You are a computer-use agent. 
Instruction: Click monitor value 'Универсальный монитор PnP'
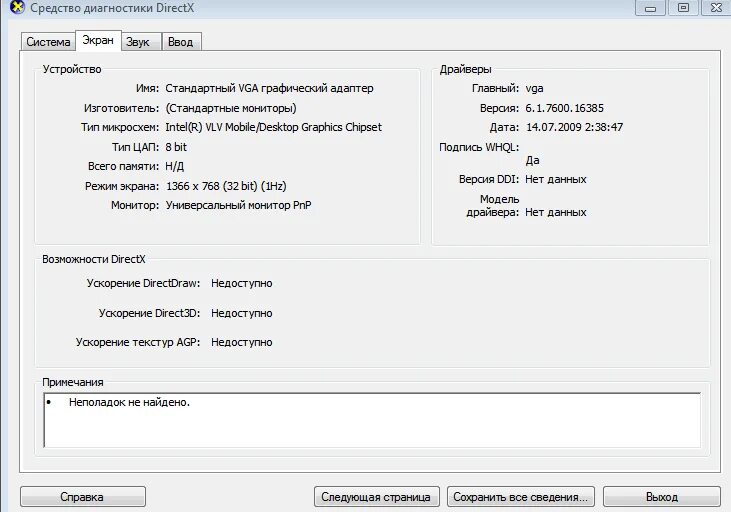coord(238,205)
